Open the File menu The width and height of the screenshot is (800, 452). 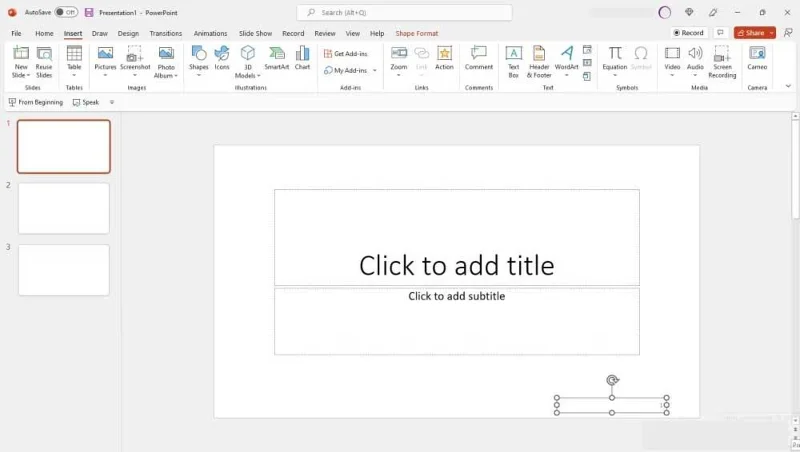16,33
